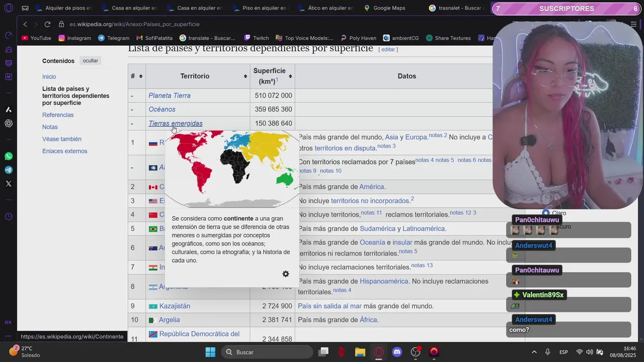
Task: Open File Explorer from the taskbar
Action: pyautogui.click(x=360, y=352)
